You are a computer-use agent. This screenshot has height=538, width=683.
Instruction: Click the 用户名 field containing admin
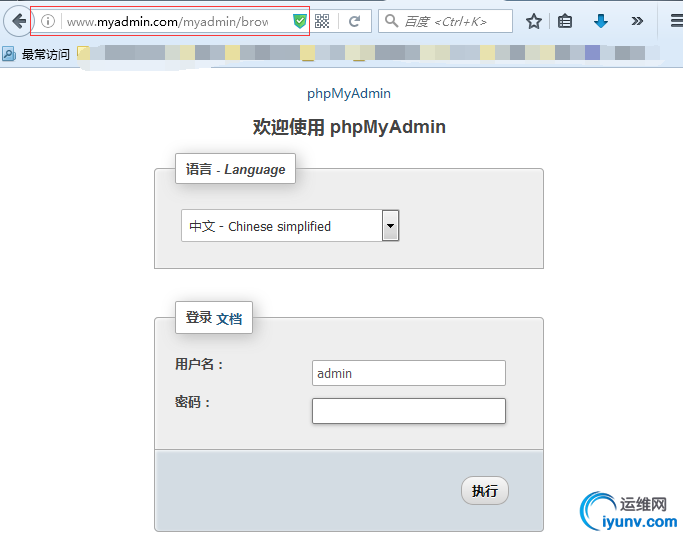(409, 373)
